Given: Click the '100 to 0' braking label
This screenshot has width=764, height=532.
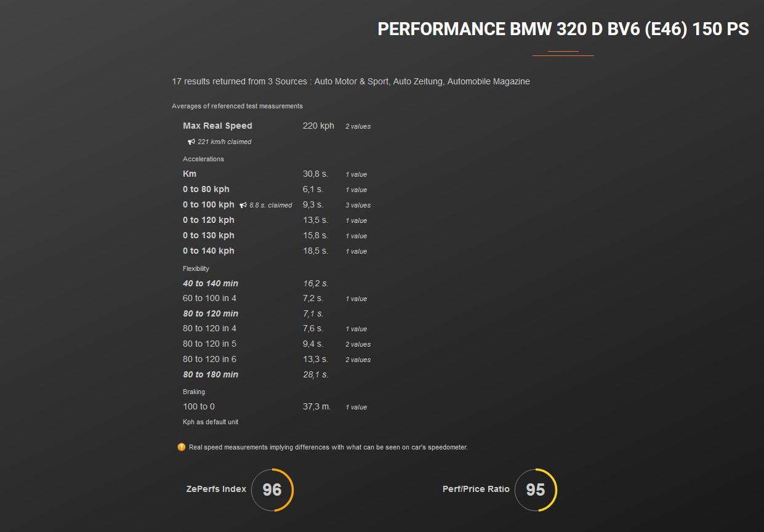Looking at the screenshot, I should (x=199, y=406).
